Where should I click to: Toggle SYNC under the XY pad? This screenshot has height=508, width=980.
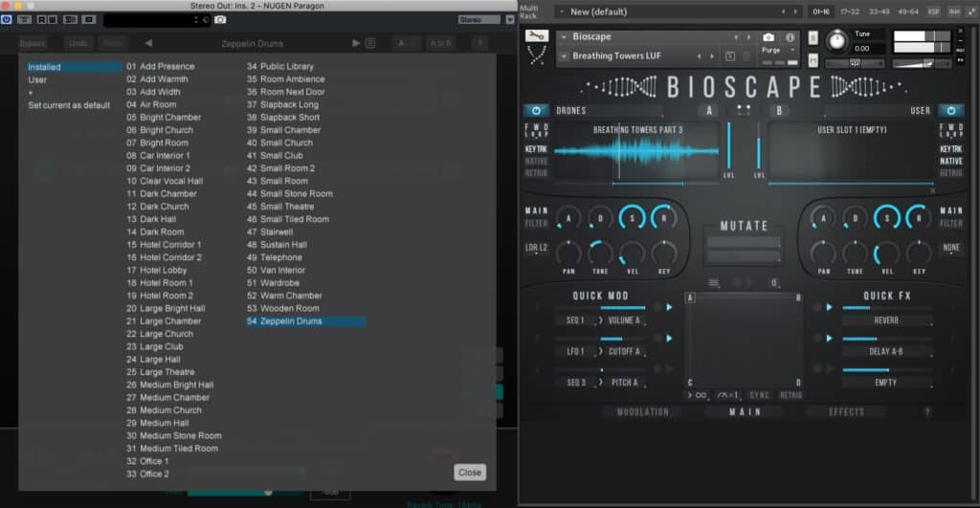(759, 395)
